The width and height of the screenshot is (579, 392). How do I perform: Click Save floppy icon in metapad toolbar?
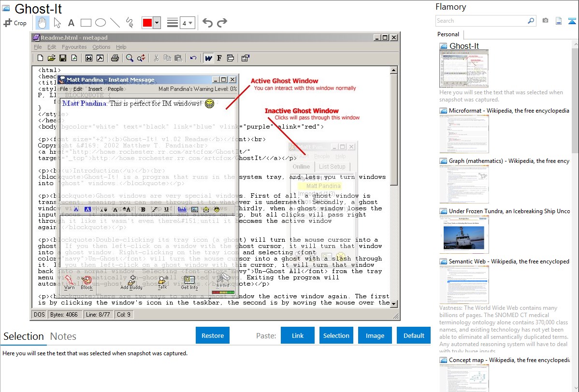click(63, 58)
